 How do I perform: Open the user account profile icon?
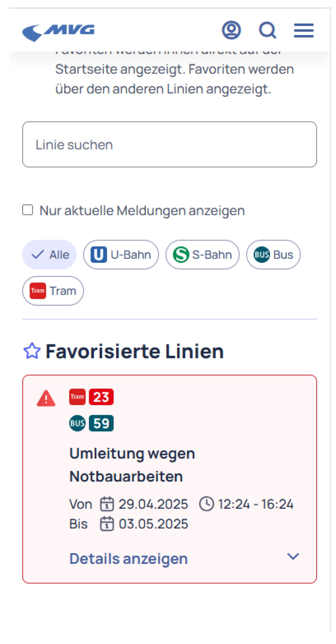click(x=231, y=30)
